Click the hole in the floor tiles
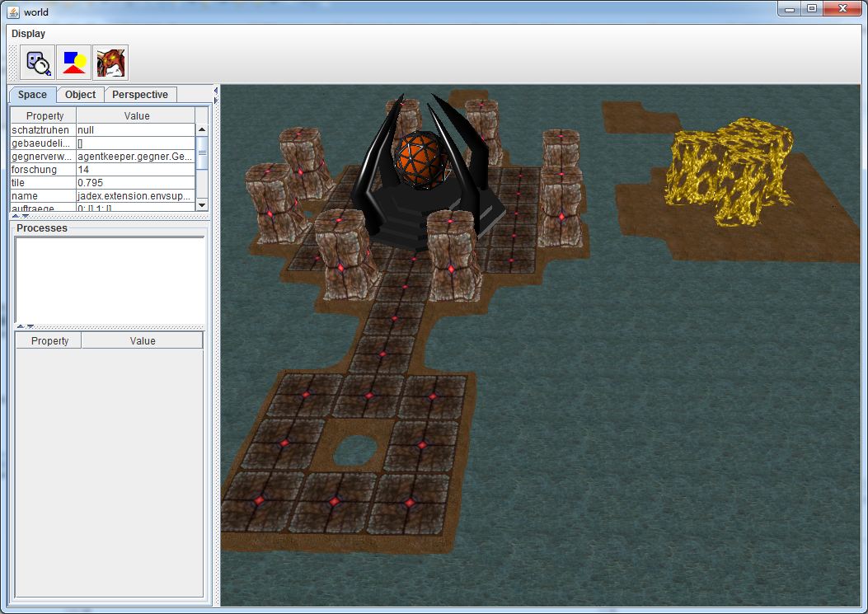The height and width of the screenshot is (614, 868). [356, 450]
